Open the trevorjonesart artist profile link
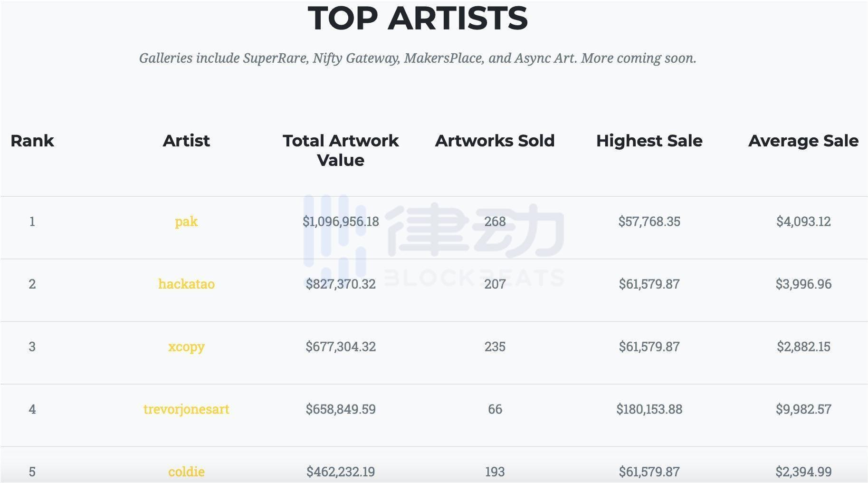 [186, 409]
